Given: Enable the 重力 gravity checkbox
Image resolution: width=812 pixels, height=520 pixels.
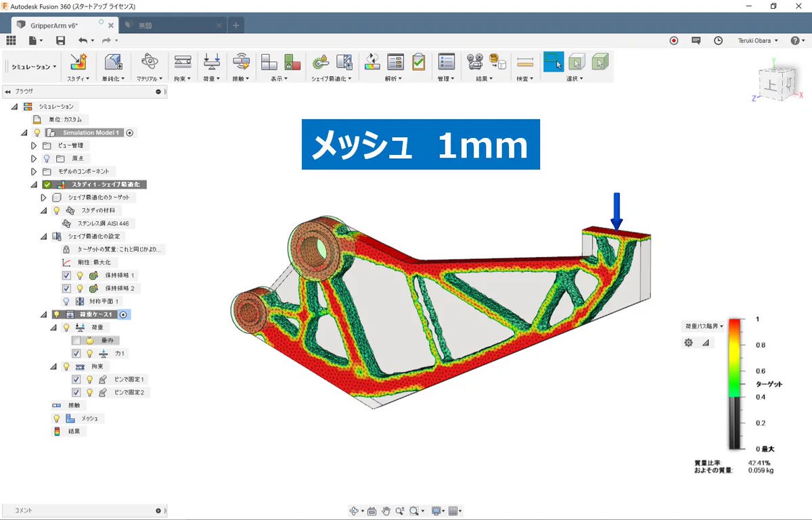Looking at the screenshot, I should click(76, 340).
